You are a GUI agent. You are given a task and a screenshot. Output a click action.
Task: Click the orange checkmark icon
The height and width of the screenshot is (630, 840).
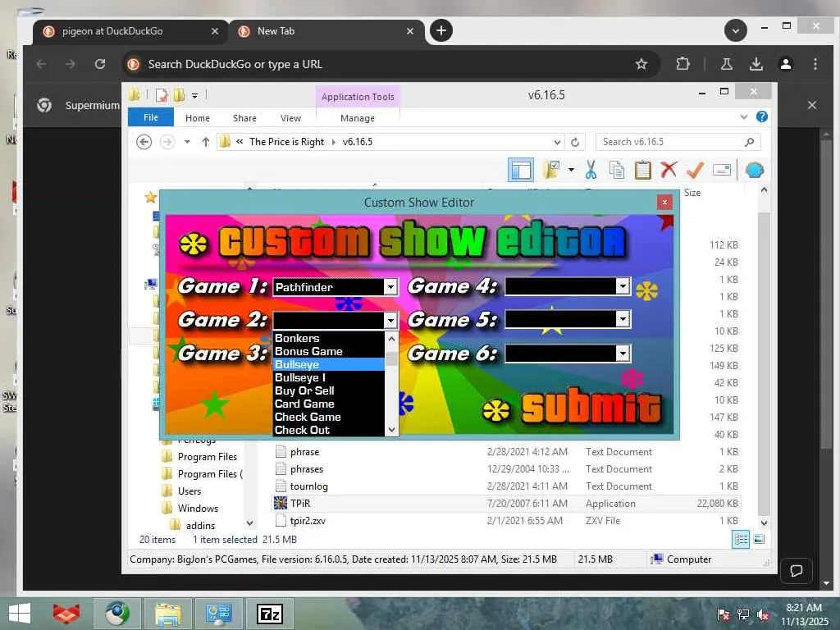695,170
